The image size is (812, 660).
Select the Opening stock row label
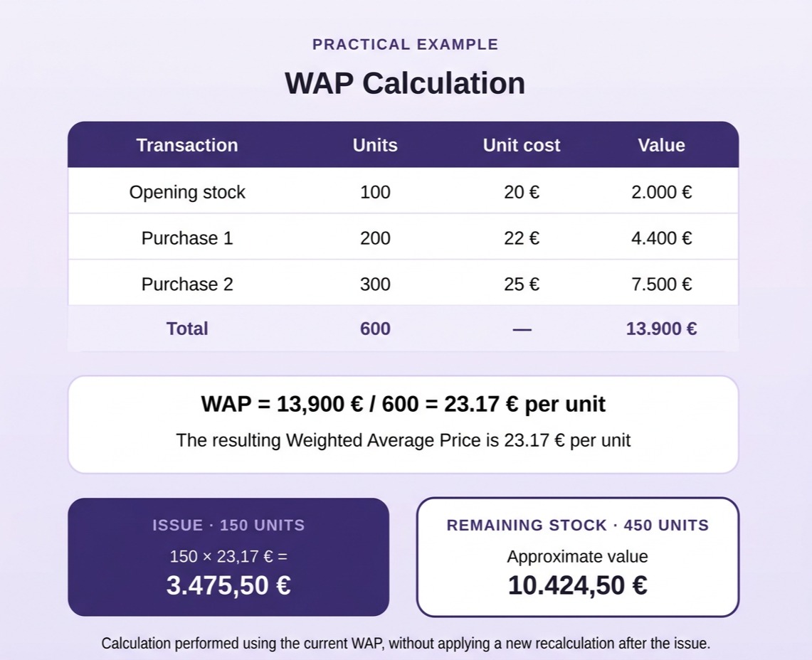187,192
